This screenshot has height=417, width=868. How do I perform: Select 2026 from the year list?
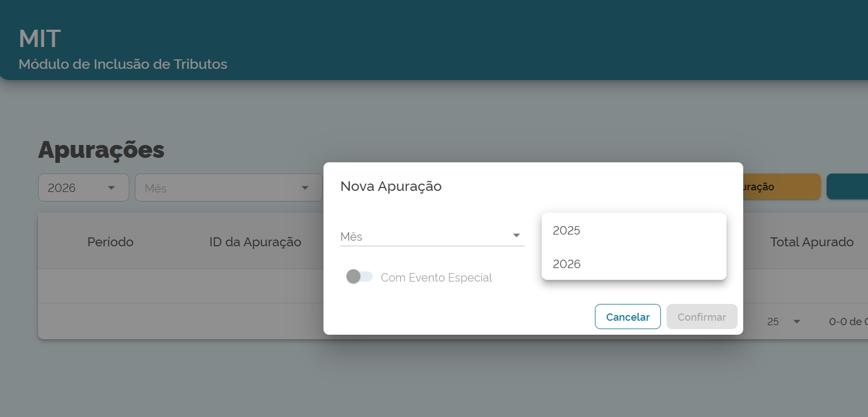[634, 264]
